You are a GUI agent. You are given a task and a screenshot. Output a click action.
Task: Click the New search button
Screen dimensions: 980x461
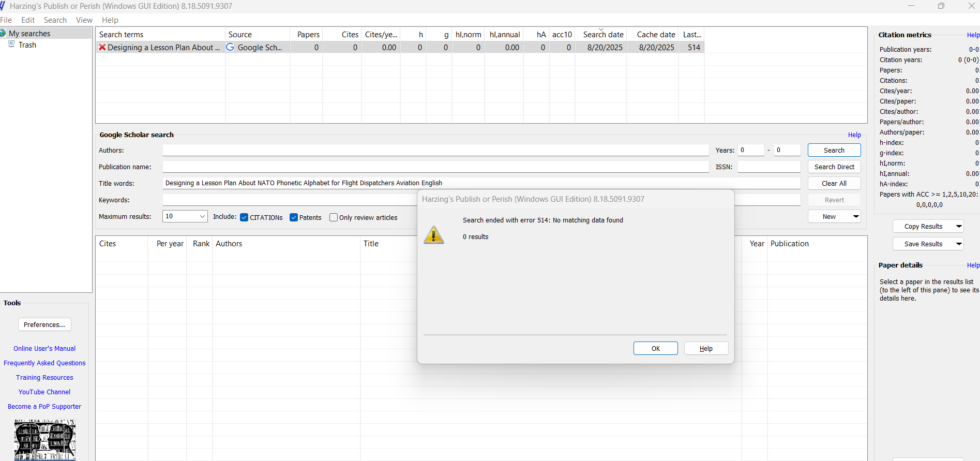point(830,217)
